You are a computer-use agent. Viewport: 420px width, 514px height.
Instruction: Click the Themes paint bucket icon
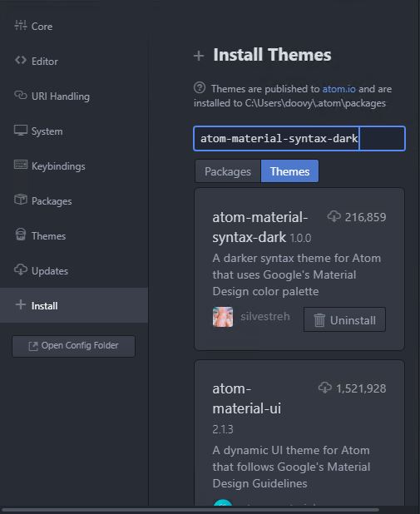pos(20,235)
